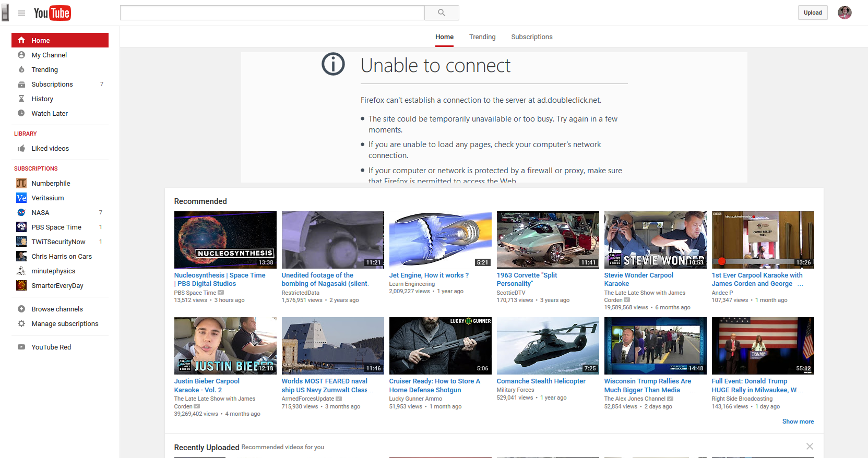Click the Manage subscriptions gear icon

point(21,323)
